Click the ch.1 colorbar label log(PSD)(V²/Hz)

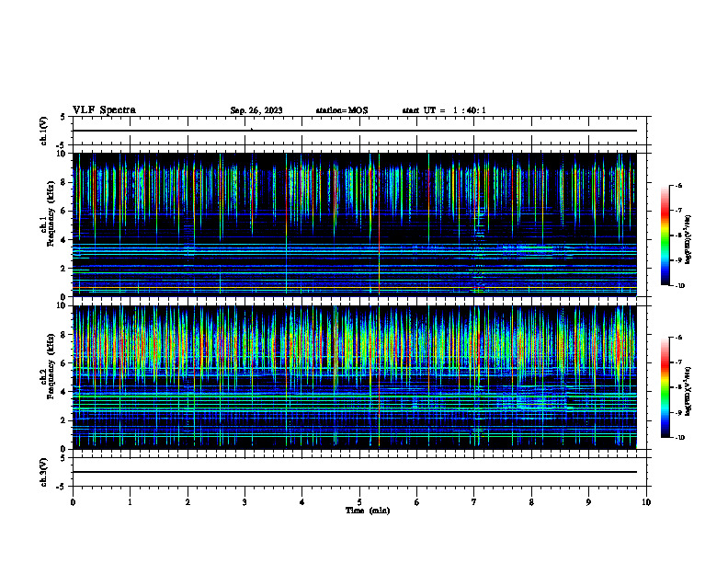tap(688, 239)
